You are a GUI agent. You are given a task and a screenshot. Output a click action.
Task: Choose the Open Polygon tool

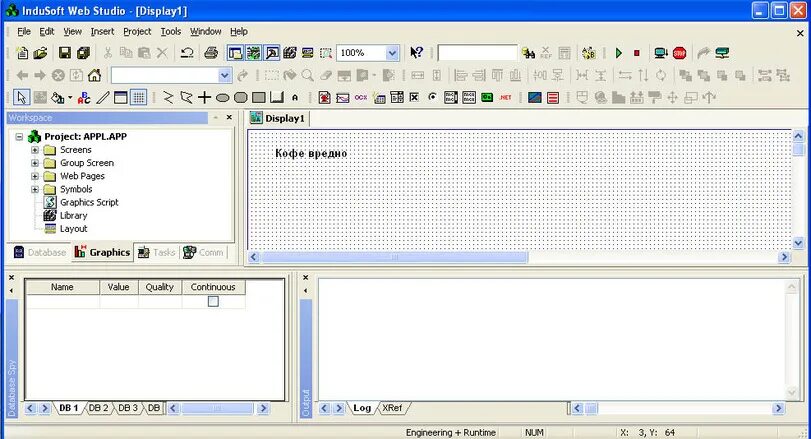[x=168, y=97]
